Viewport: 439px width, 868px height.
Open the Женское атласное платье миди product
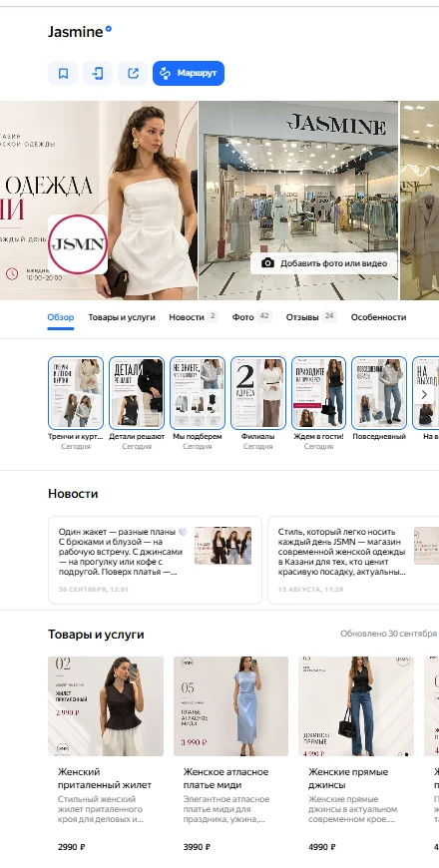pos(230,754)
